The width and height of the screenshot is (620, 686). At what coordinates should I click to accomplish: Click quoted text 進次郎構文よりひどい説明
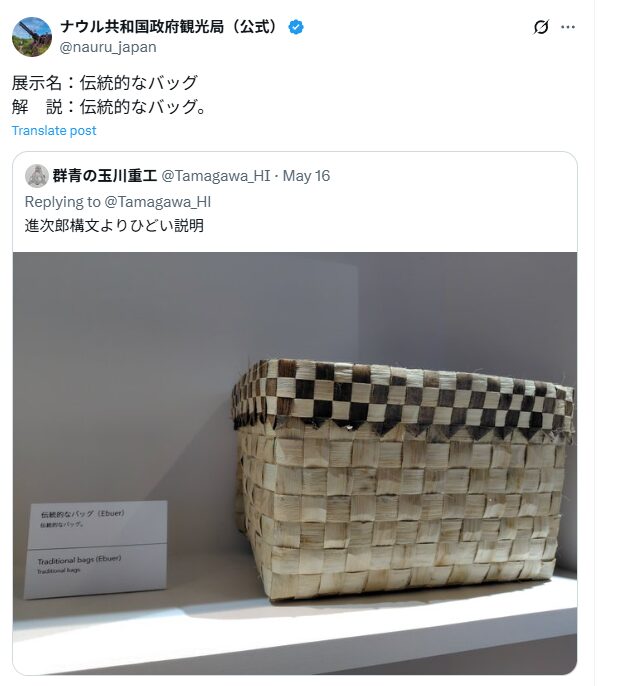(x=115, y=226)
